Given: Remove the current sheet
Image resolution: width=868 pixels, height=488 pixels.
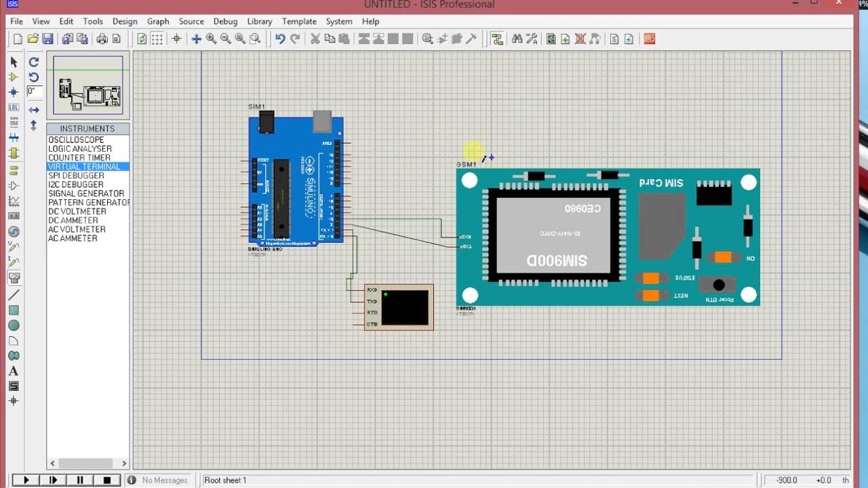Looking at the screenshot, I should tap(580, 39).
